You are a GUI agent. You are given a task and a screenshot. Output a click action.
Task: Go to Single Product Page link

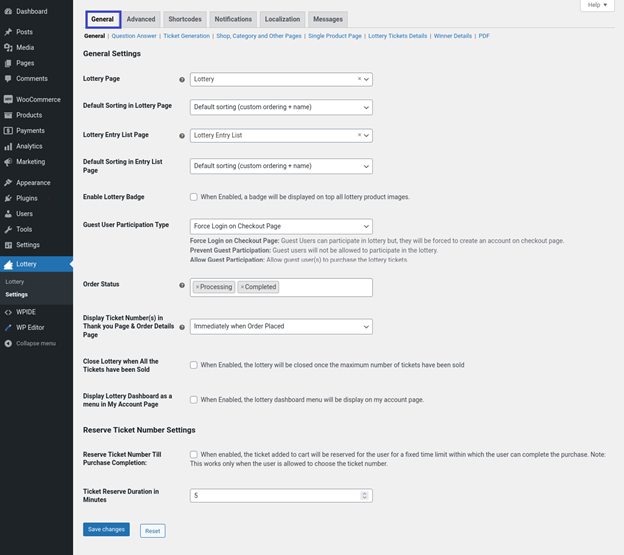tap(335, 36)
